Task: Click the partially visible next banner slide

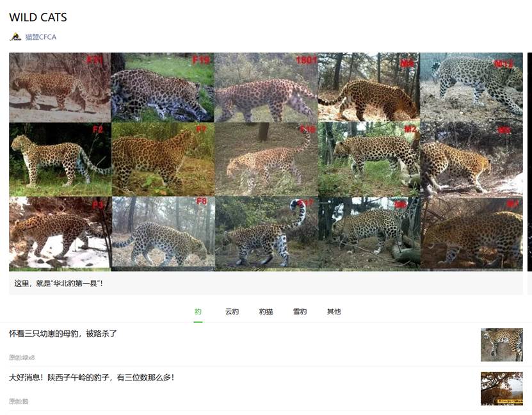Action: [529, 162]
